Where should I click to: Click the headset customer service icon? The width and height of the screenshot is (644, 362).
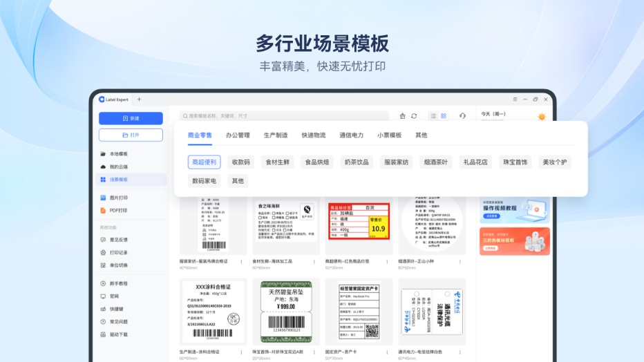pyautogui.click(x=462, y=116)
